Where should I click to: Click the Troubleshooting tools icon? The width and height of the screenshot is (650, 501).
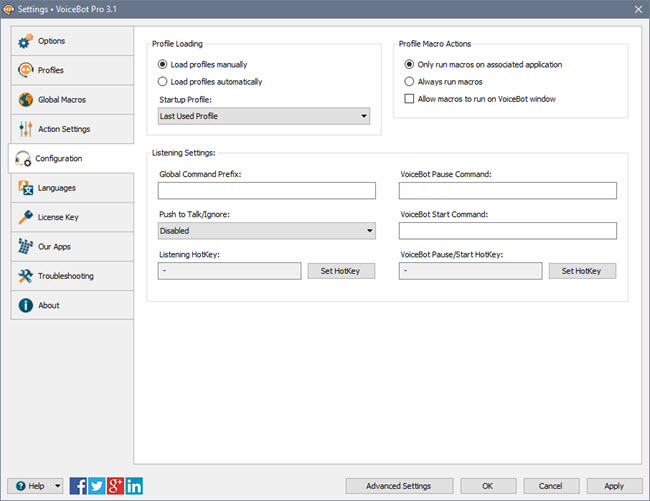point(25,276)
